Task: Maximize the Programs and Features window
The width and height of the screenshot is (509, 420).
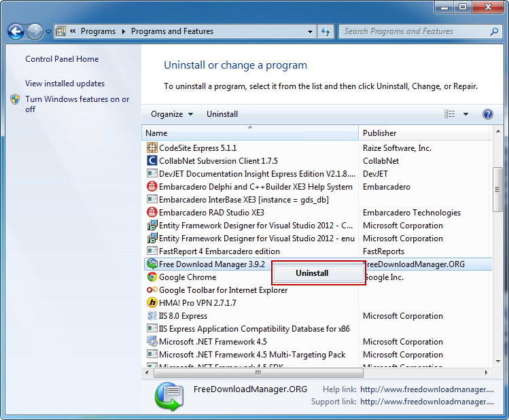Action: (x=463, y=7)
